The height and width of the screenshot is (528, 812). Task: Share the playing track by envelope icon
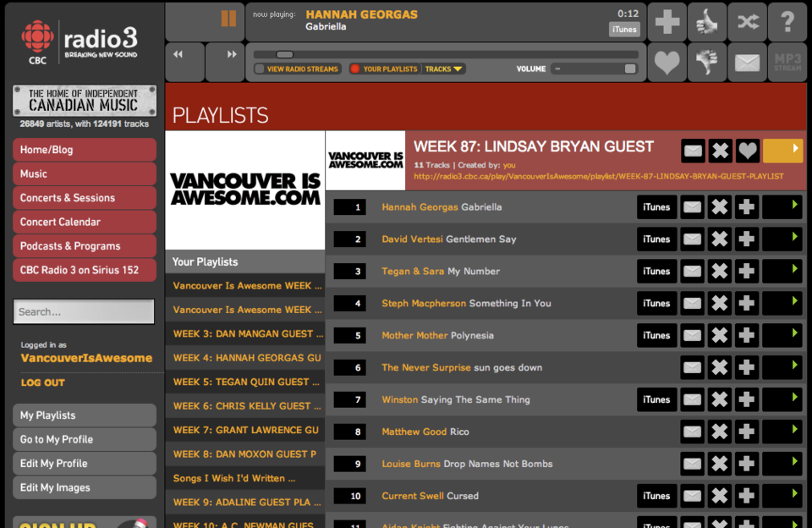[747, 62]
